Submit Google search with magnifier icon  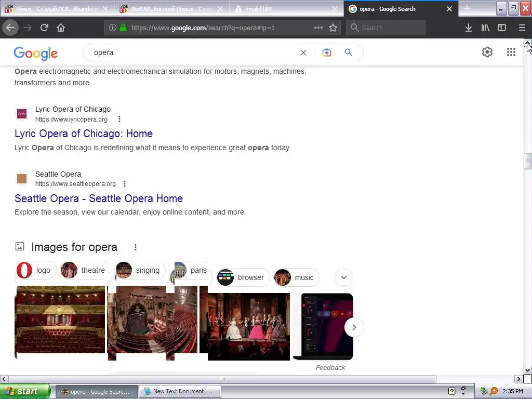[348, 52]
